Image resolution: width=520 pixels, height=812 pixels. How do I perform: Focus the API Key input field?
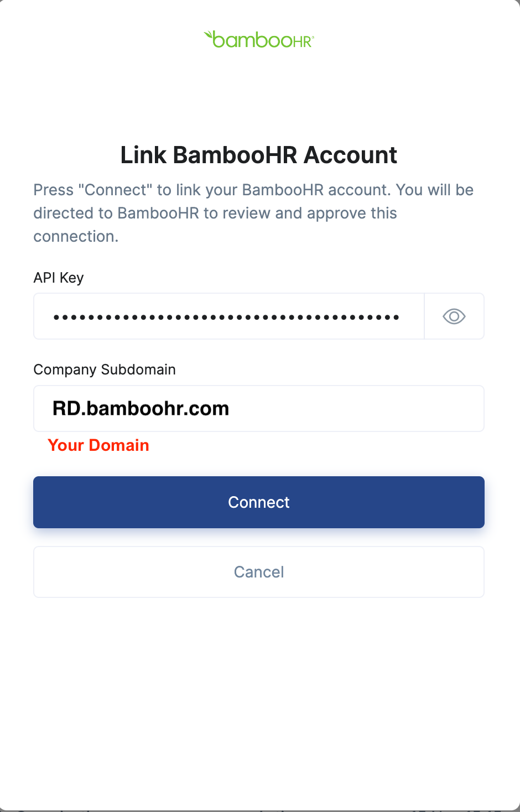[229, 316]
